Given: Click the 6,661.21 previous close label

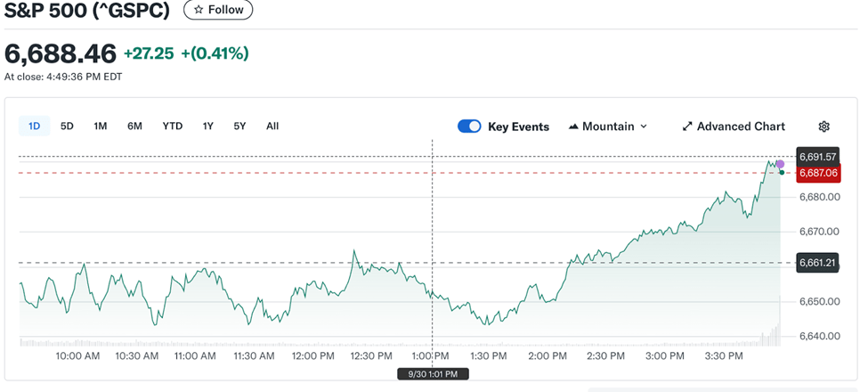Looking at the screenshot, I should click(818, 263).
